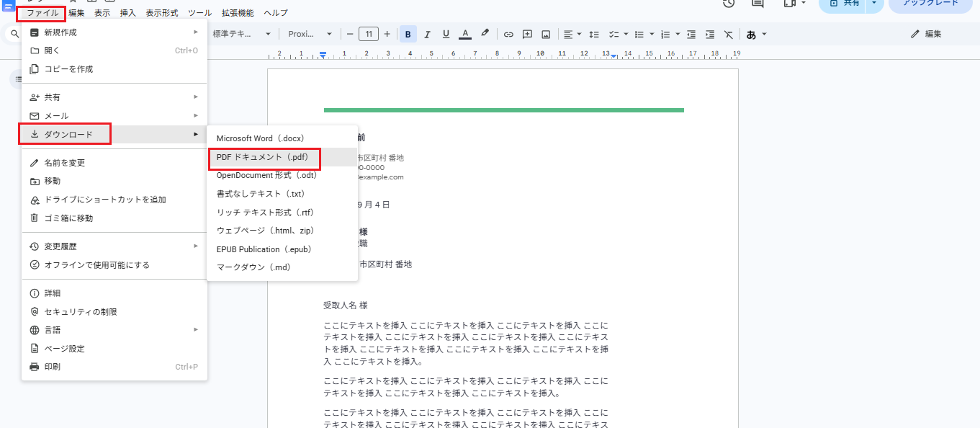Open the 表示 menu

pos(102,13)
